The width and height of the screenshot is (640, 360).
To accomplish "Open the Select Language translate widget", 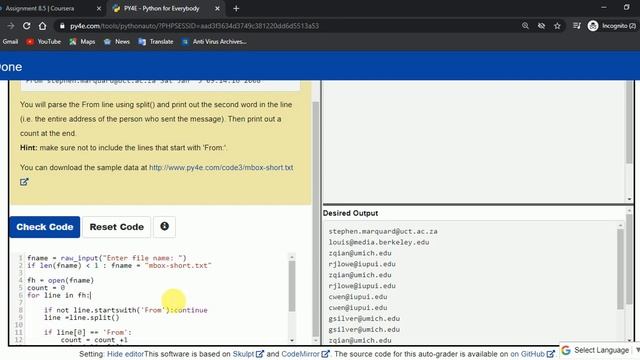I will point(601,350).
